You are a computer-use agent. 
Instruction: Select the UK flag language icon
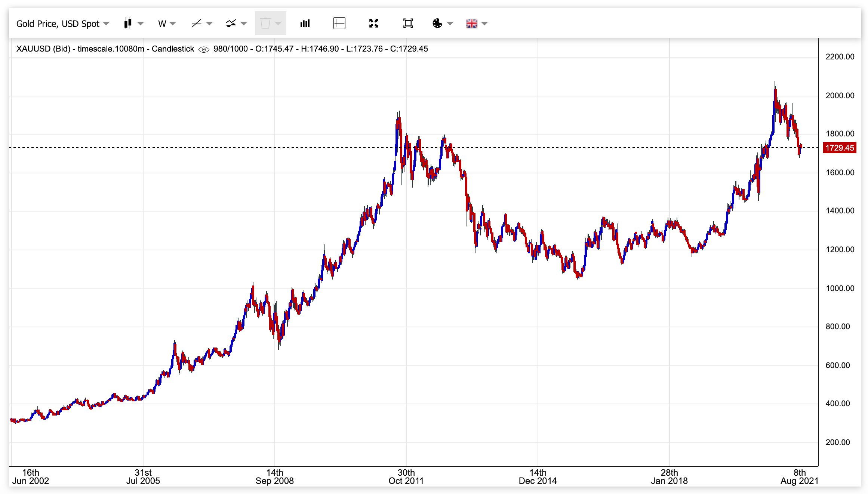point(472,24)
